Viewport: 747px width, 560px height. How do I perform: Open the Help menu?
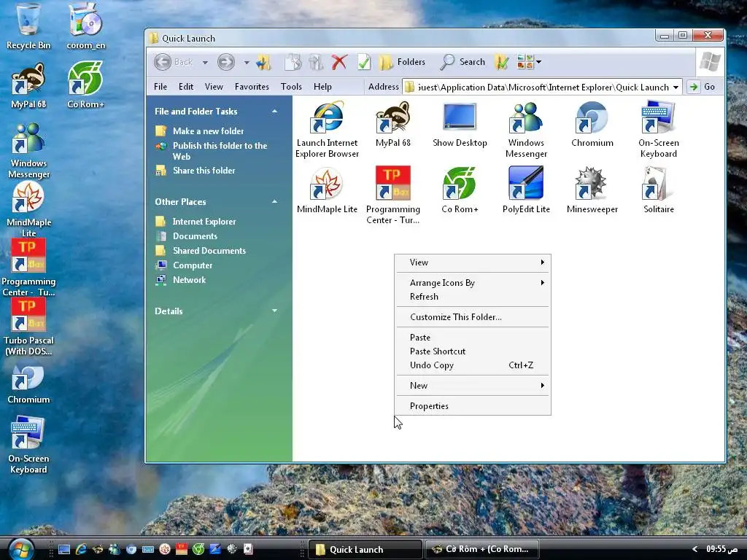pyautogui.click(x=322, y=87)
